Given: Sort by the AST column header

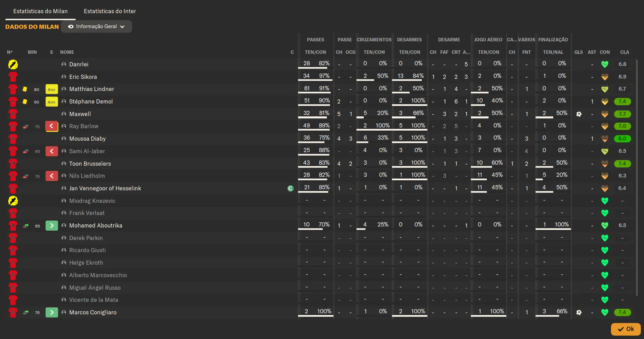Looking at the screenshot, I should click(x=592, y=52).
